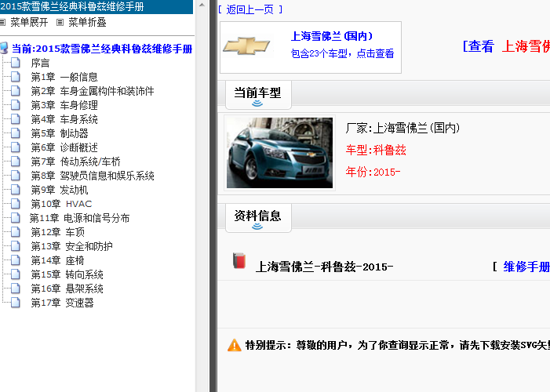
Task: Click the red 上海雪佛 link text
Action: [526, 46]
